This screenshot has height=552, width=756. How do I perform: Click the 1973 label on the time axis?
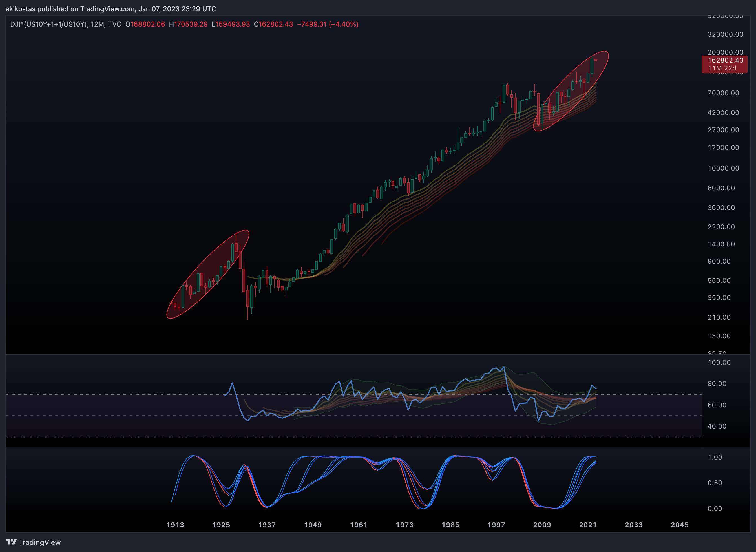pos(404,525)
